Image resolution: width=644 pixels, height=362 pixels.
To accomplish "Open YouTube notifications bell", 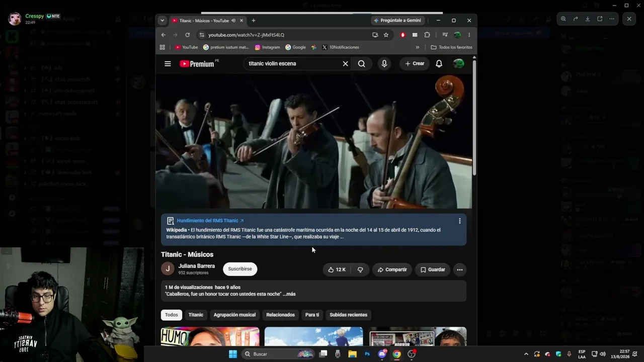I will tap(439, 64).
